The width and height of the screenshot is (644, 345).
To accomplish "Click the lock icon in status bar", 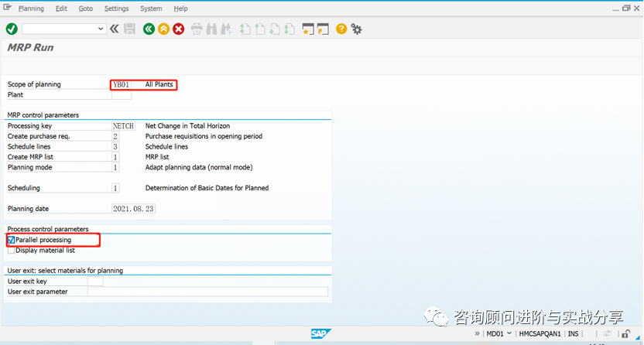I will coord(625,333).
